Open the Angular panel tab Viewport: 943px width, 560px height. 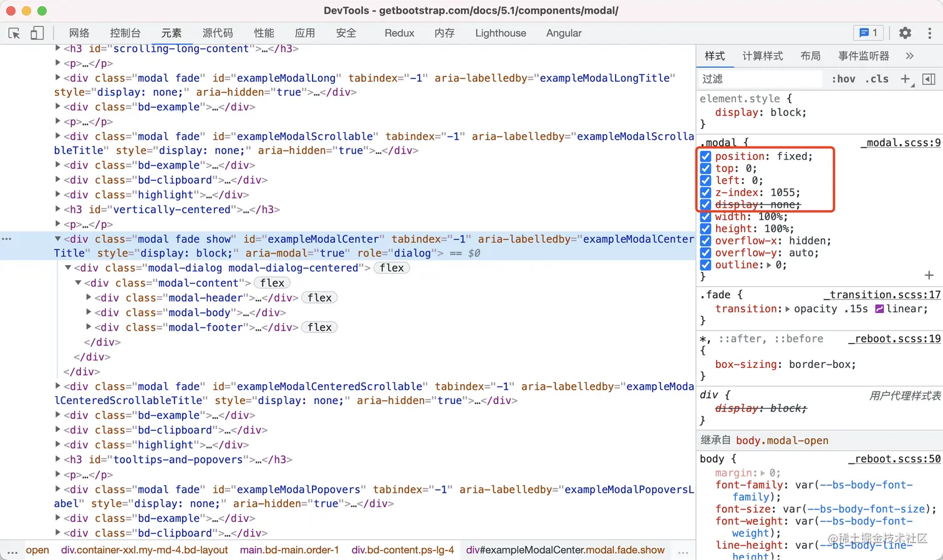tap(564, 33)
